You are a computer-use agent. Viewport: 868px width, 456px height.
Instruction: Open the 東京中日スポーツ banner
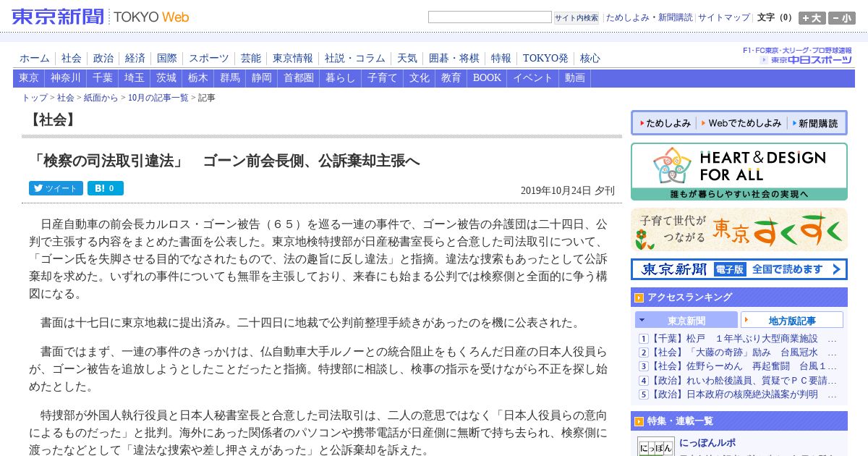pos(798,56)
